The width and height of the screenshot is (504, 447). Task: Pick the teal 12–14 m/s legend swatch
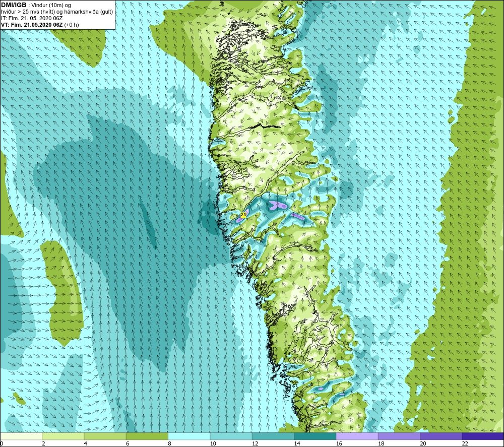tap(273, 436)
